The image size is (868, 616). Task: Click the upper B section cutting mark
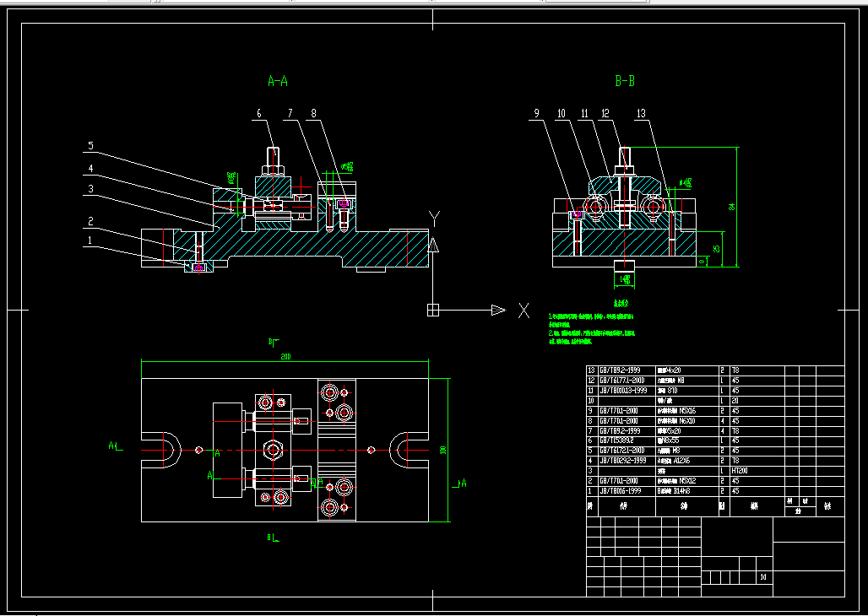pos(274,343)
